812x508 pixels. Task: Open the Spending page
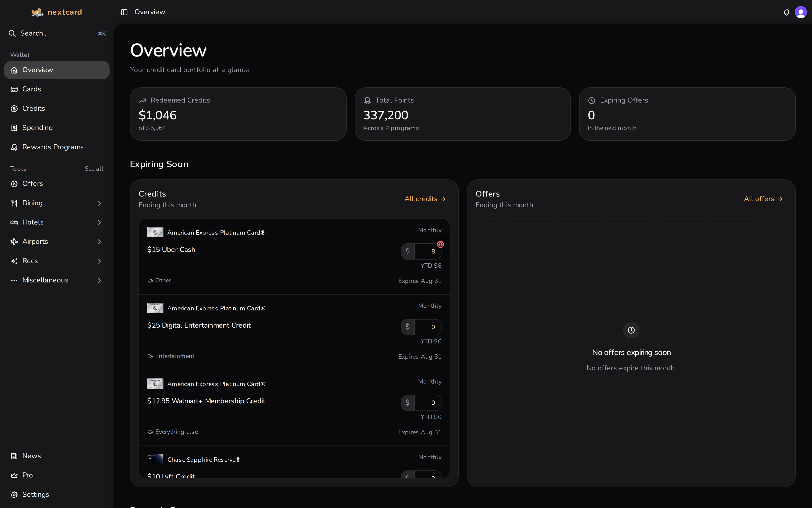tap(57, 128)
